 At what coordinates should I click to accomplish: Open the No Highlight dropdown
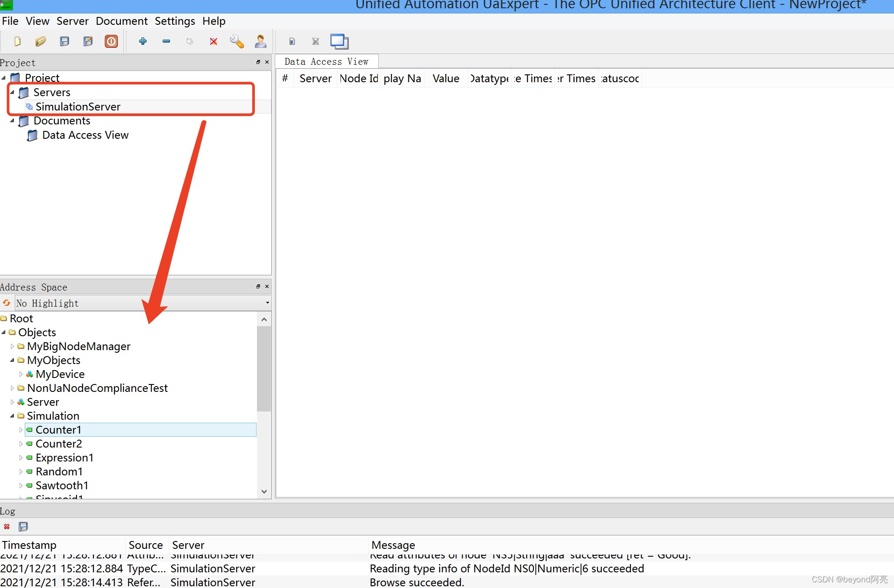pos(267,303)
